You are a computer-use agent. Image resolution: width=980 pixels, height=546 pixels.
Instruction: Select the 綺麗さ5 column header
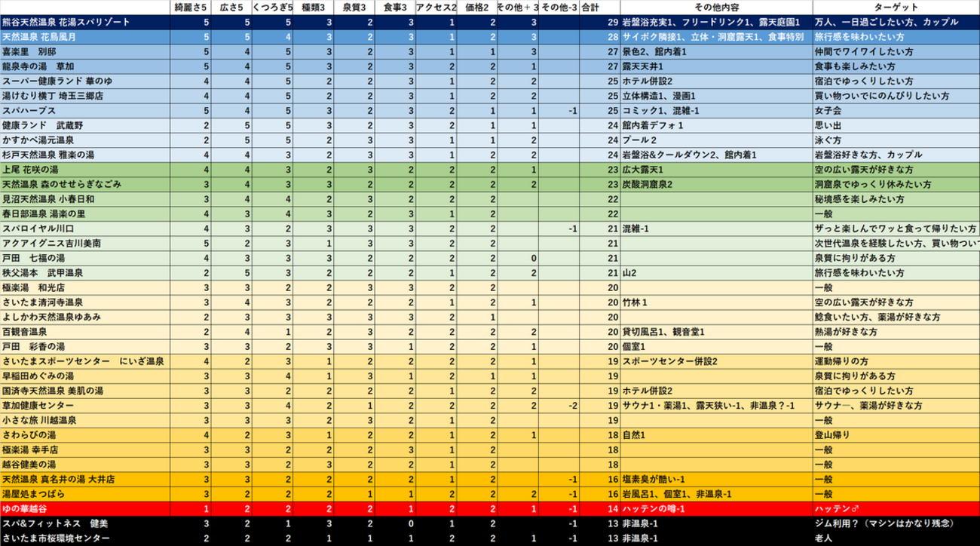tap(191, 8)
